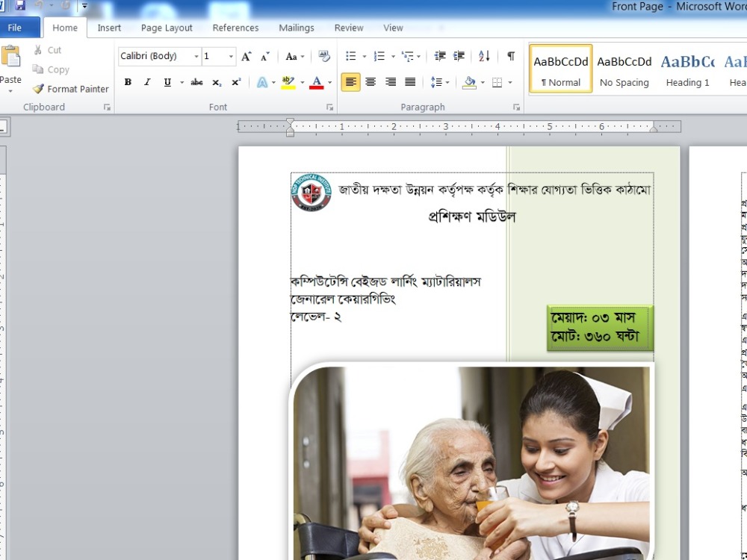
Task: Click the numbered list icon
Action: point(379,56)
